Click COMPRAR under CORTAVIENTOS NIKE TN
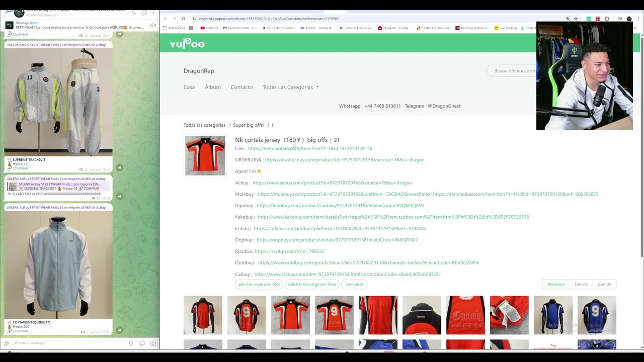644x362 pixels. (20, 331)
